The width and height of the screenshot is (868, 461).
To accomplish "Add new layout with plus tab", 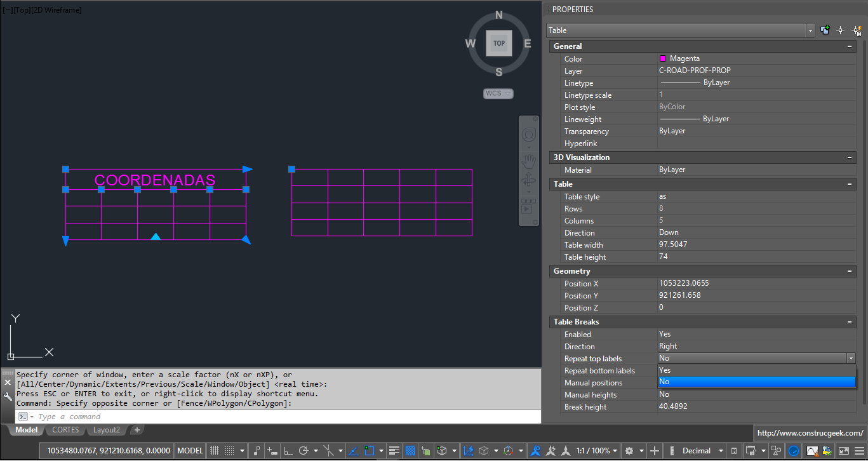I will pyautogui.click(x=137, y=431).
